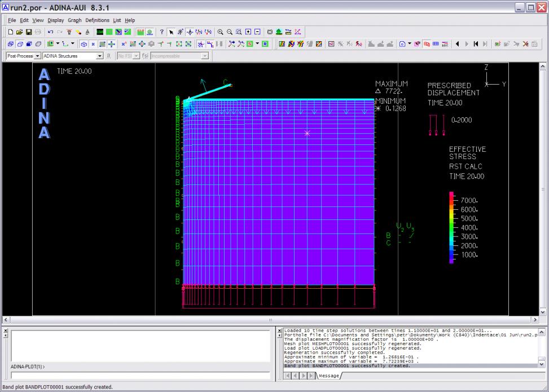Screen dimensions: 549x392
Task: Click the Zoom Out magnifier icon
Action: 230,32
